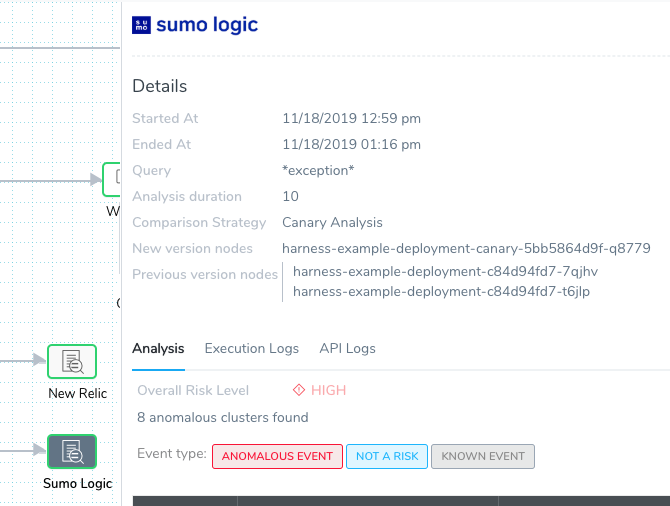Viewport: 670px width, 506px height.
Task: Click the Analysis duration label
Action: tap(187, 197)
